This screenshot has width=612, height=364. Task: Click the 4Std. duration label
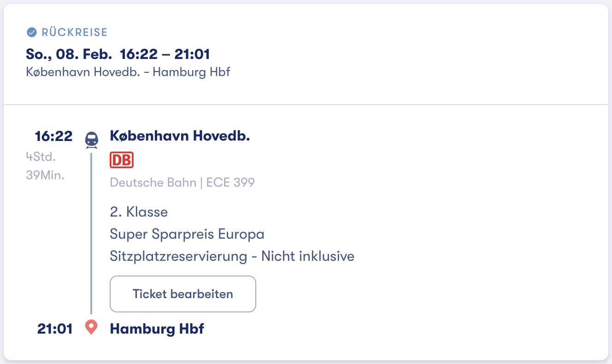pyautogui.click(x=41, y=157)
